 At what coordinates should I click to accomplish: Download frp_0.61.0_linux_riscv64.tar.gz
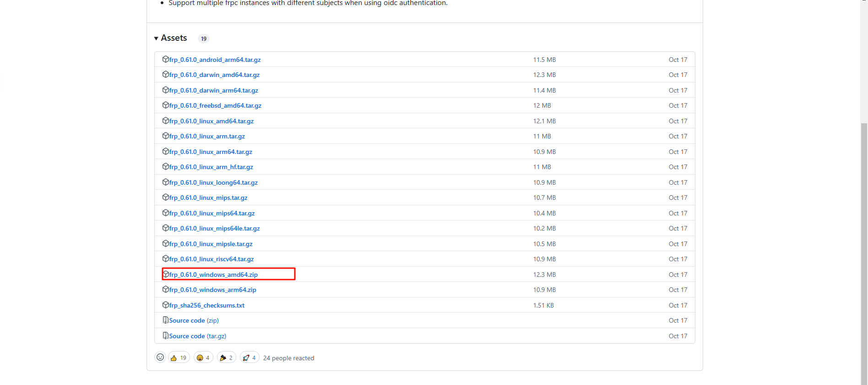(211, 259)
